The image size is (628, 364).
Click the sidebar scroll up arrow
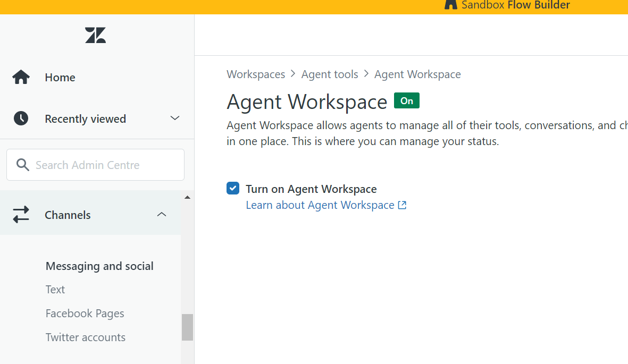(187, 198)
